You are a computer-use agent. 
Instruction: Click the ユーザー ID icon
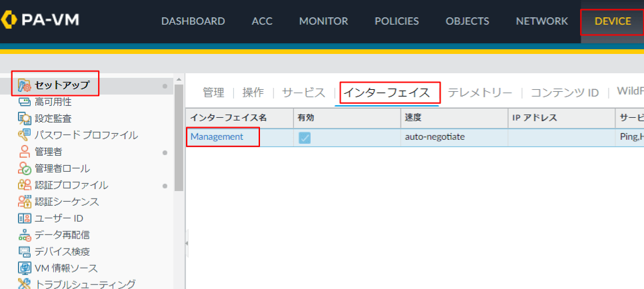point(25,218)
